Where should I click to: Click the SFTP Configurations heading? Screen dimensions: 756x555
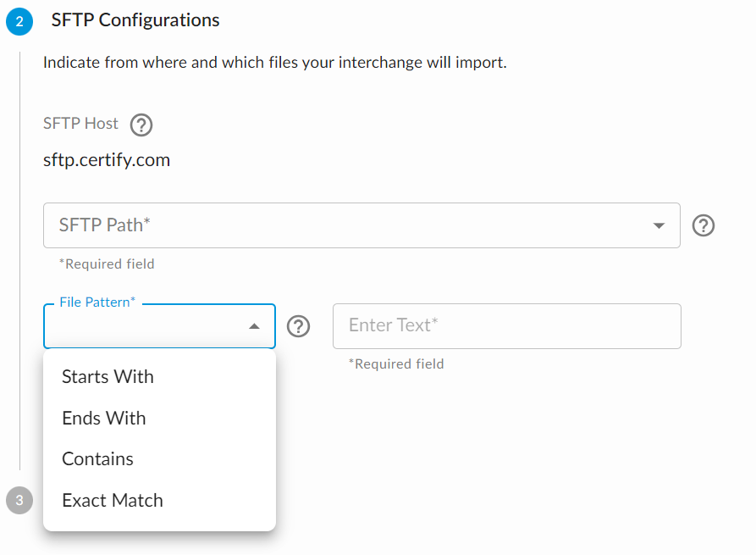(135, 19)
